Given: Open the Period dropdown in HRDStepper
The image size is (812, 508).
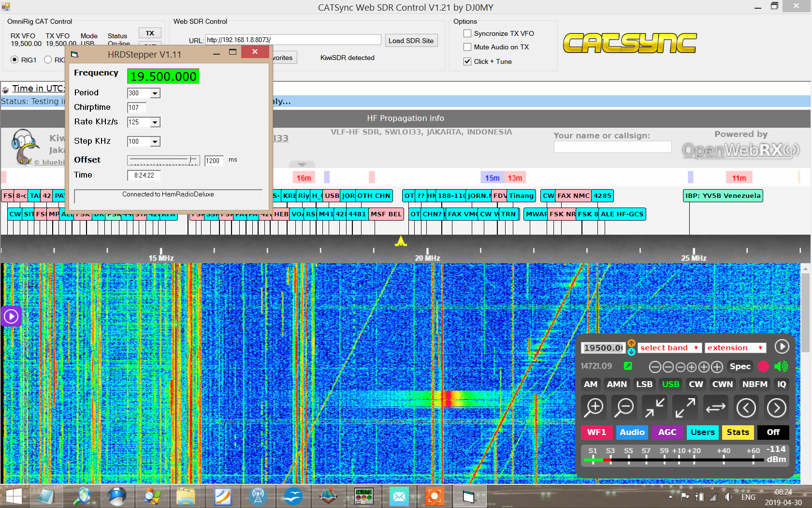Looking at the screenshot, I should [x=155, y=93].
